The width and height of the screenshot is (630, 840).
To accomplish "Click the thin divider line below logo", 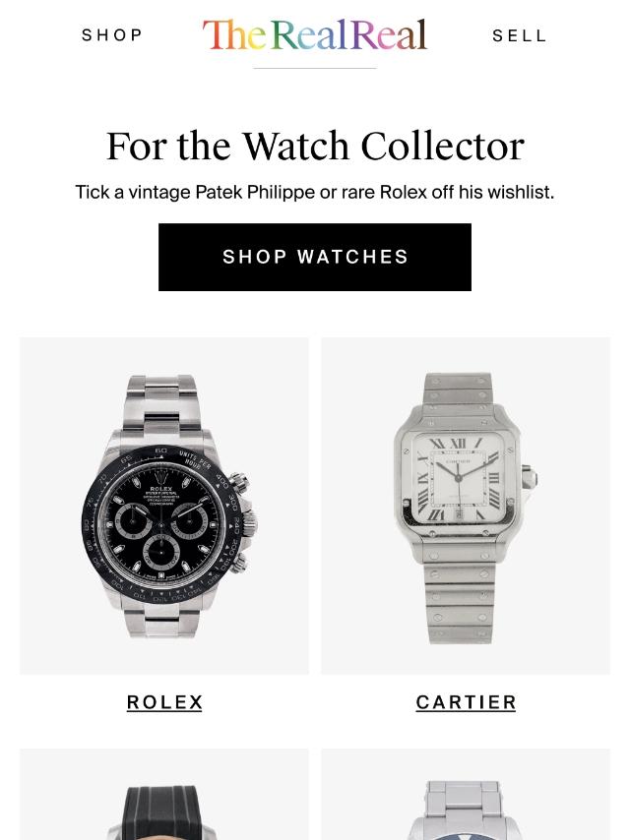I will point(315,69).
